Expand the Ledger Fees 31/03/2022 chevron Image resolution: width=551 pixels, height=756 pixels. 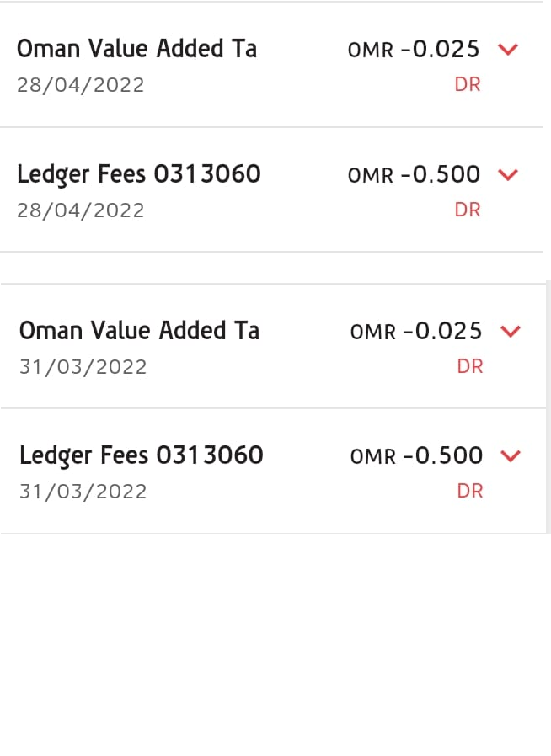(x=510, y=456)
